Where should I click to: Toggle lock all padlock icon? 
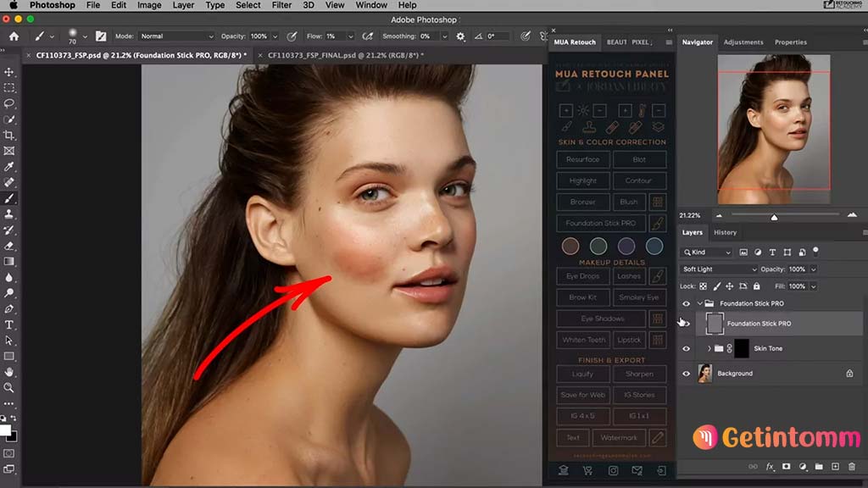pos(757,286)
